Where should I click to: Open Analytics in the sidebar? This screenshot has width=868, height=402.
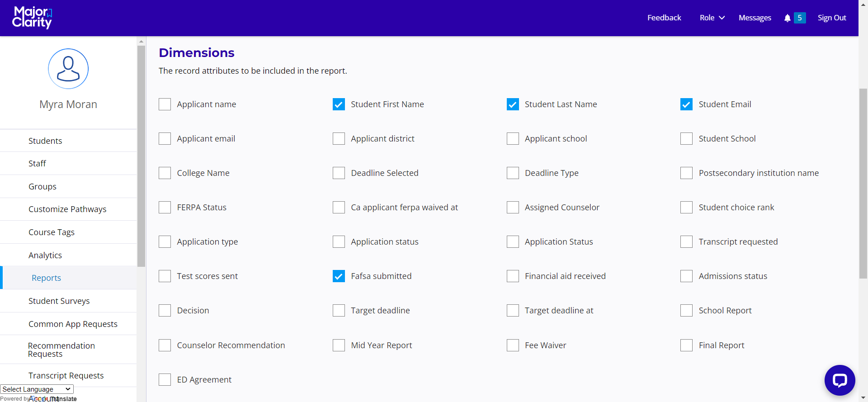[x=45, y=255]
